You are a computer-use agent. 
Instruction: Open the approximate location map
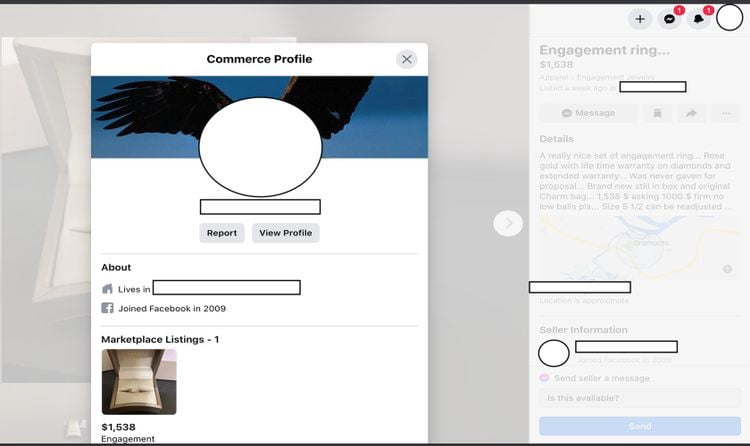[x=640, y=247]
